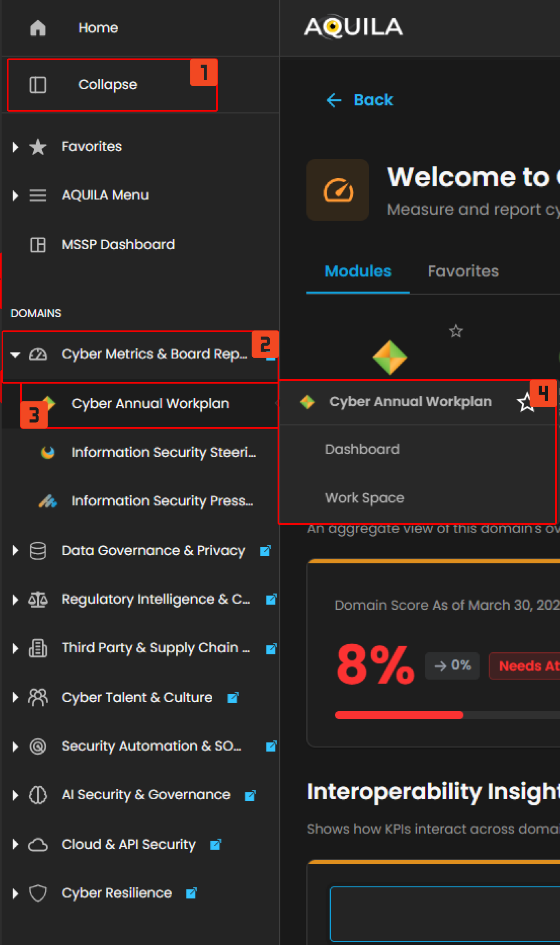
Task: Click the MSSP Dashboard layout icon
Action: 38,245
